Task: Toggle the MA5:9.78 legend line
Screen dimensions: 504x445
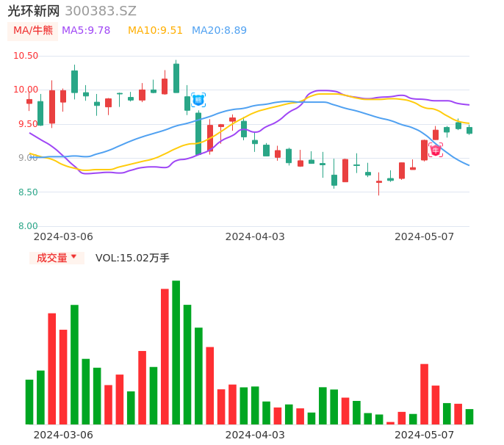Action: (86, 31)
